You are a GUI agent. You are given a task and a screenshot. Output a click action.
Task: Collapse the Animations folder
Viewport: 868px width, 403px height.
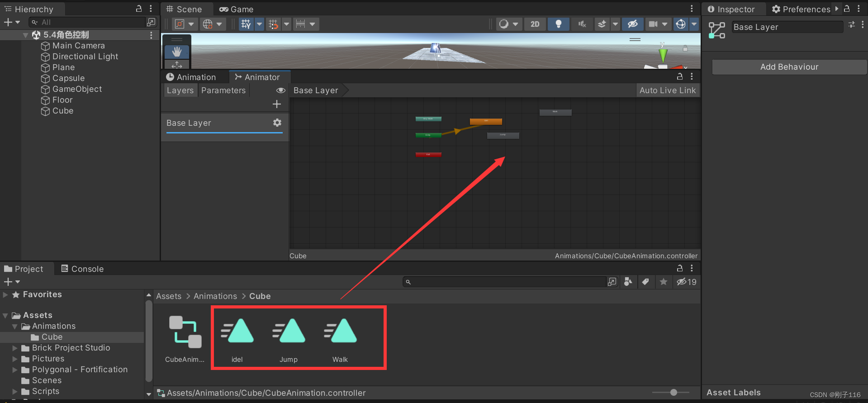[14, 326]
